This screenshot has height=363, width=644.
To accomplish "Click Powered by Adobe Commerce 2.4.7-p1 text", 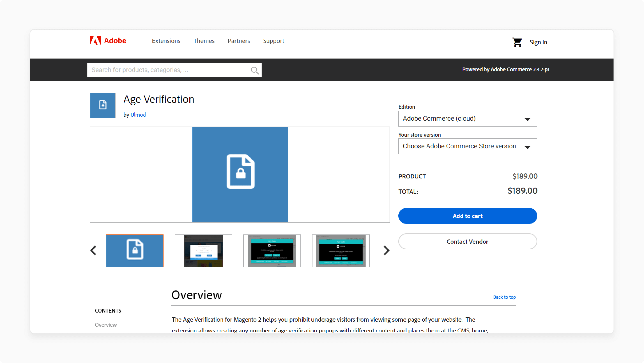I will click(505, 69).
